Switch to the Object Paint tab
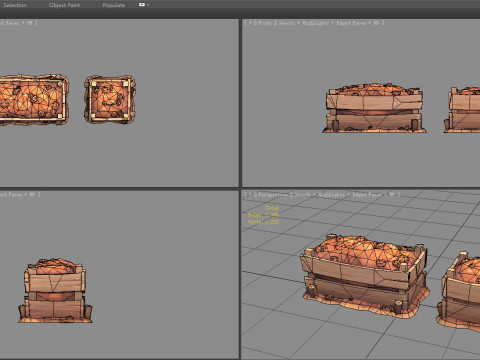 [64, 5]
